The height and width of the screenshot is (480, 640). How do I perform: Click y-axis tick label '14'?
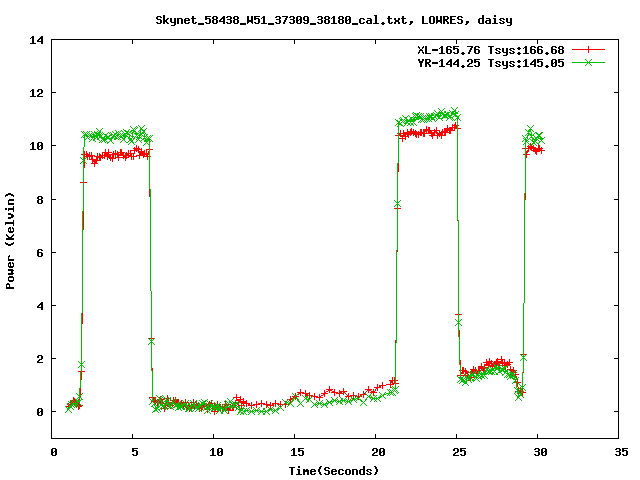[x=36, y=40]
